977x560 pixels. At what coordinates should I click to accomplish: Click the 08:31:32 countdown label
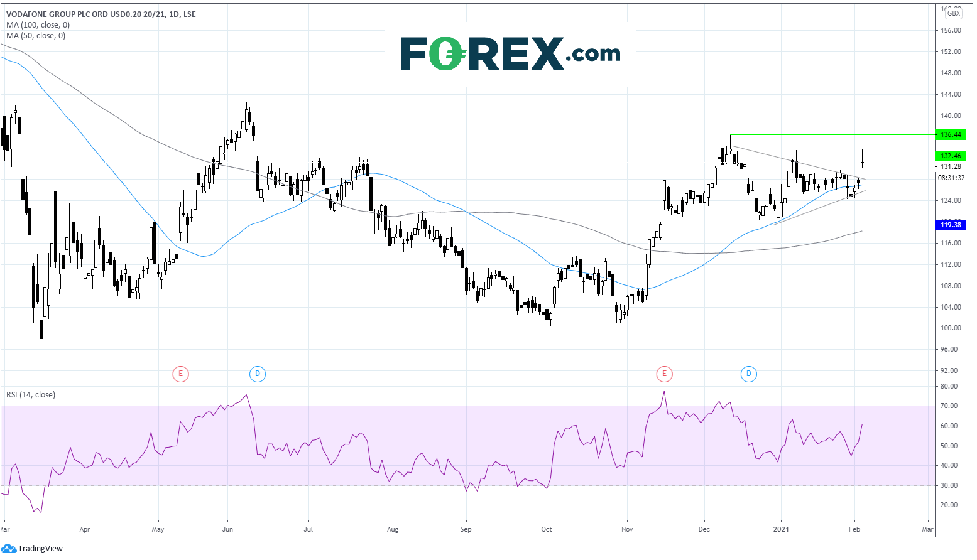pos(951,178)
